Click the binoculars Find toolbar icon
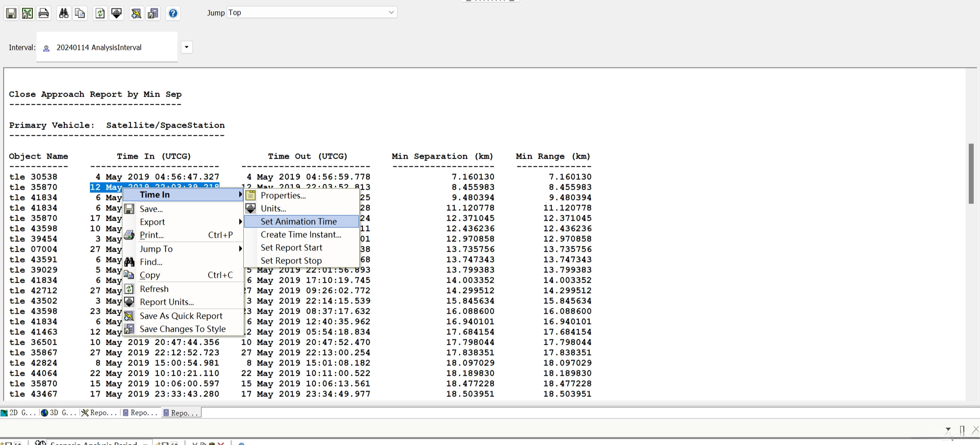 click(64, 13)
